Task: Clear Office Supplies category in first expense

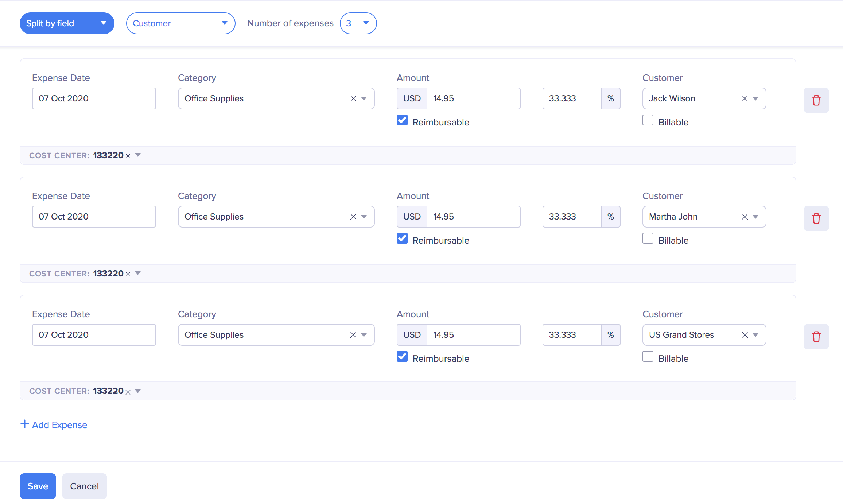Action: [x=353, y=98]
